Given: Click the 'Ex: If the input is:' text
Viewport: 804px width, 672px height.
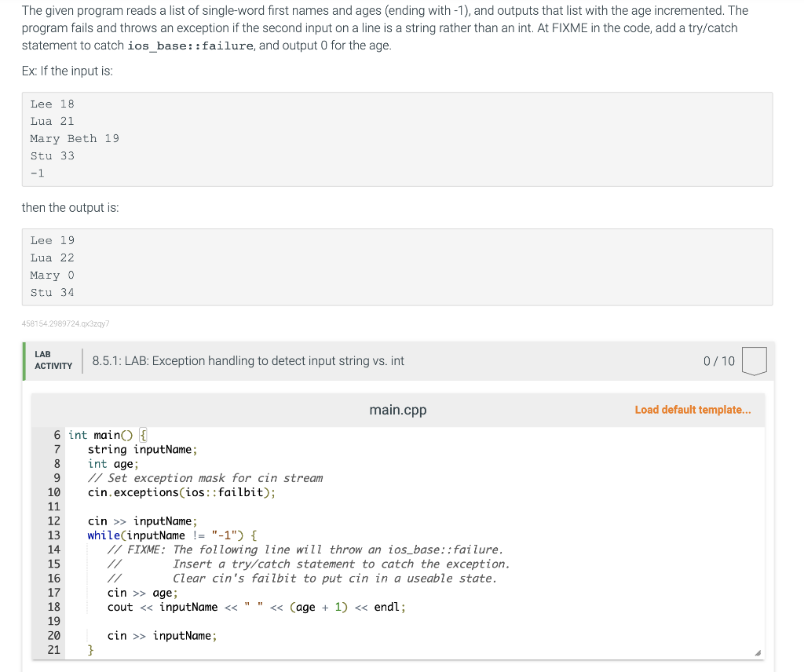Looking at the screenshot, I should click(x=68, y=71).
